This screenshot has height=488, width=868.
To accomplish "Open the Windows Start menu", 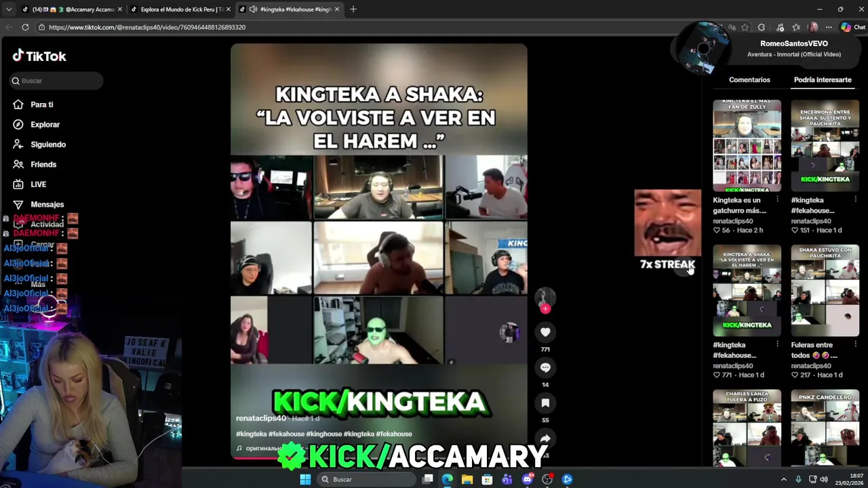I will point(305,479).
